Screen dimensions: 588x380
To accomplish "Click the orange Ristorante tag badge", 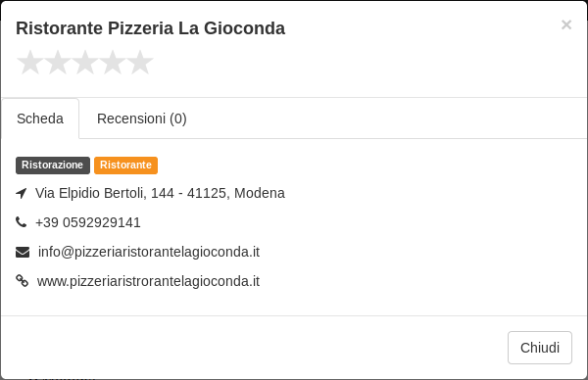I will [x=125, y=166].
